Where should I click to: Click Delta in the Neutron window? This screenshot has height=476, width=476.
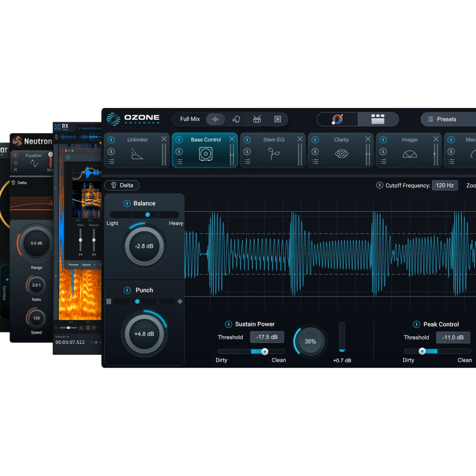[19, 183]
